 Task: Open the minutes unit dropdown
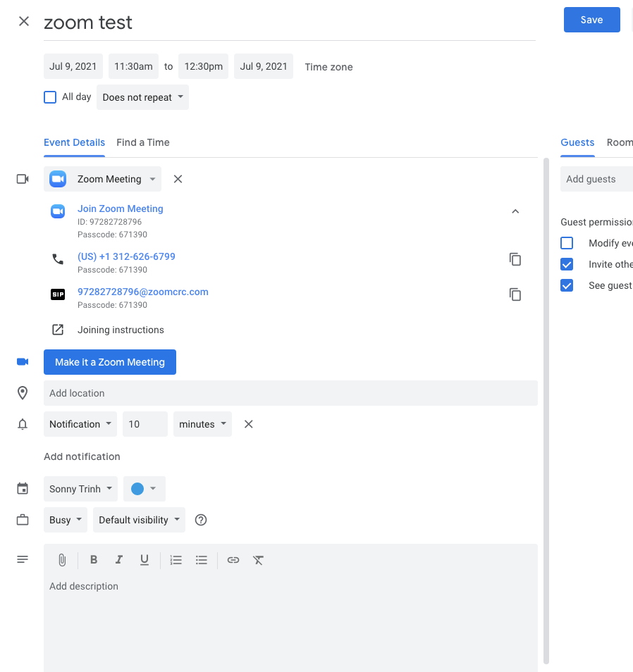click(x=202, y=424)
